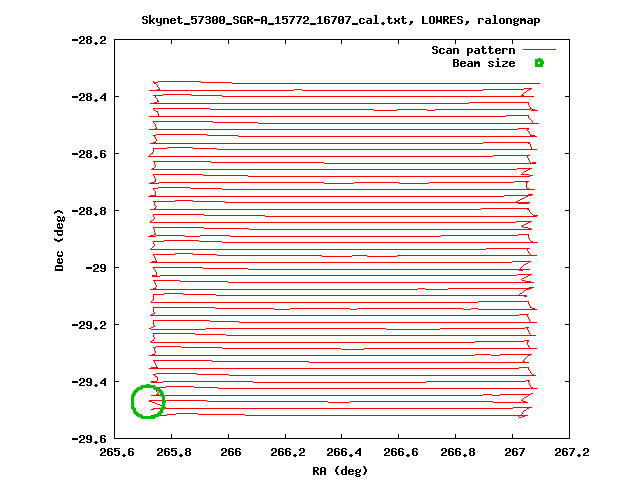Screen dimensions: 640x480
Task: Click y-axis tick label -28.4
Action: [x=89, y=97]
